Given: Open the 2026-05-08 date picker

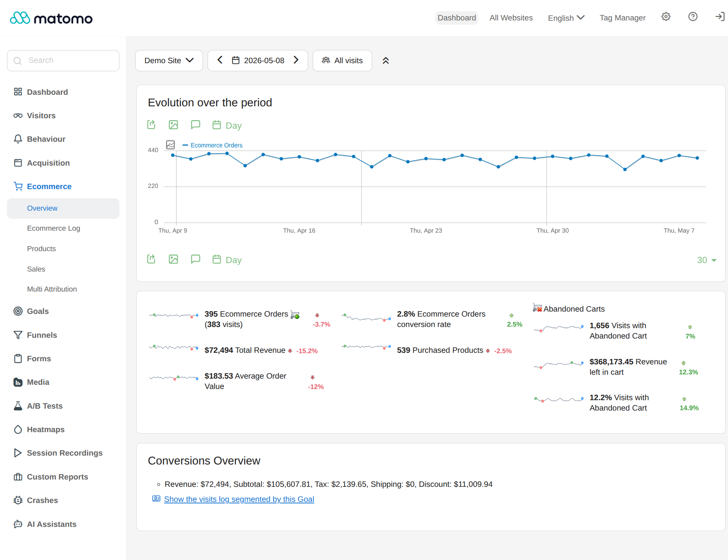Looking at the screenshot, I should point(258,60).
